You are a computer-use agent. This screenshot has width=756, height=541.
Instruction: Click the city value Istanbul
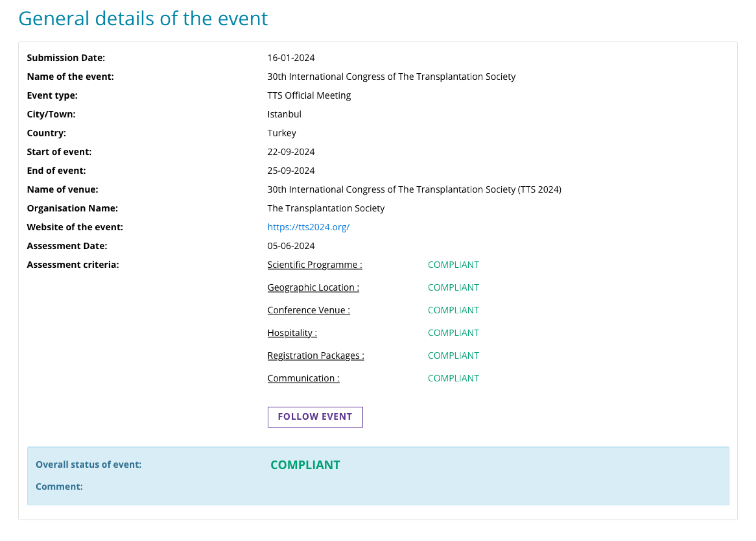pos(284,114)
